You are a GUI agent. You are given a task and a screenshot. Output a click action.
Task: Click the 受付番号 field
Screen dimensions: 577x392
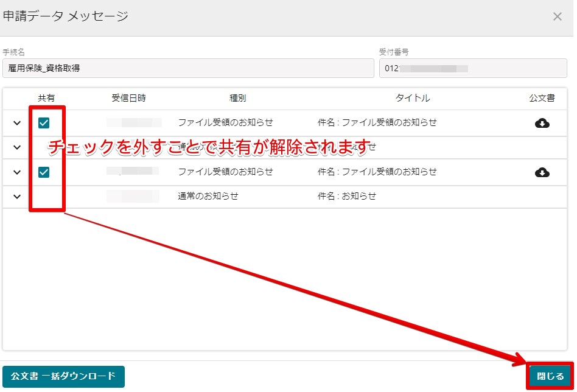(x=473, y=68)
